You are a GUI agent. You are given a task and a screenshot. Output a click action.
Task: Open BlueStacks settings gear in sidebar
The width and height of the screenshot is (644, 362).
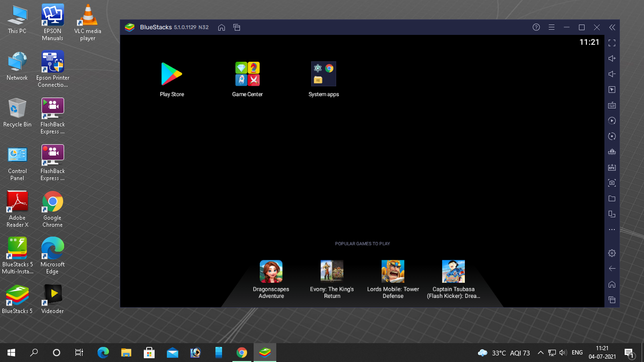pyautogui.click(x=612, y=253)
